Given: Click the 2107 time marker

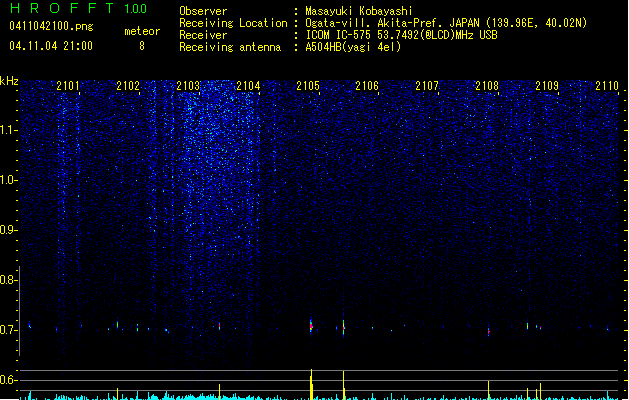Looking at the screenshot, I should [x=427, y=86].
